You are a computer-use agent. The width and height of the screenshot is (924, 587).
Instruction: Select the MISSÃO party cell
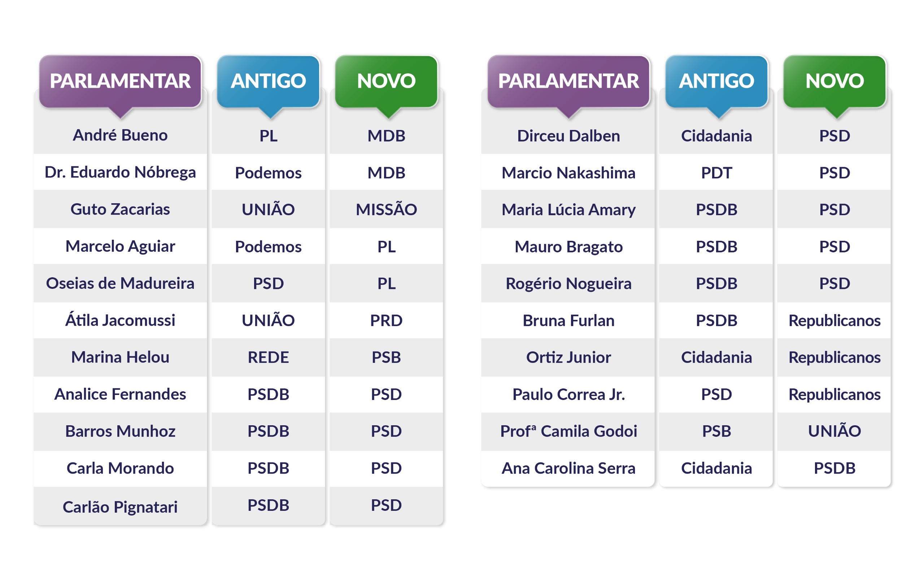click(386, 210)
